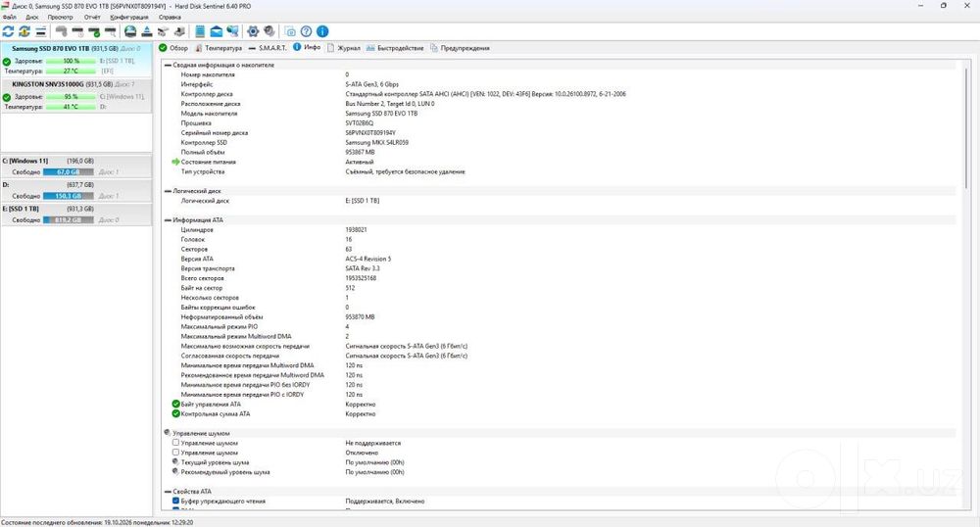Switch to the Температура tab
Image resolution: width=980 pixels, height=527 pixels.
(x=219, y=48)
